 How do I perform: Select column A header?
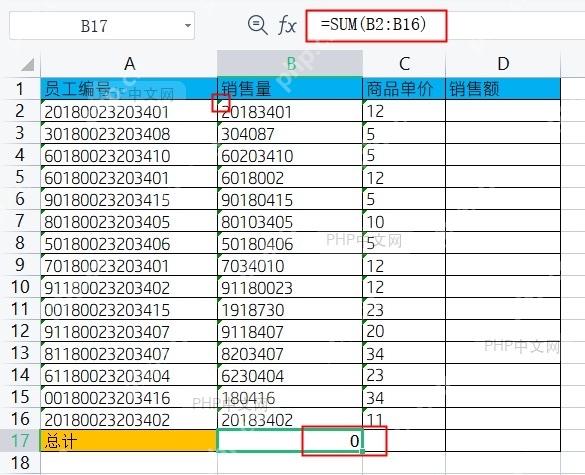[x=129, y=64]
